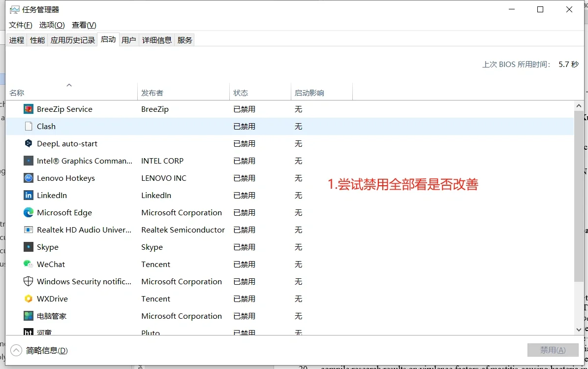
Task: Open the 查看(V) menu
Action: [x=84, y=25]
